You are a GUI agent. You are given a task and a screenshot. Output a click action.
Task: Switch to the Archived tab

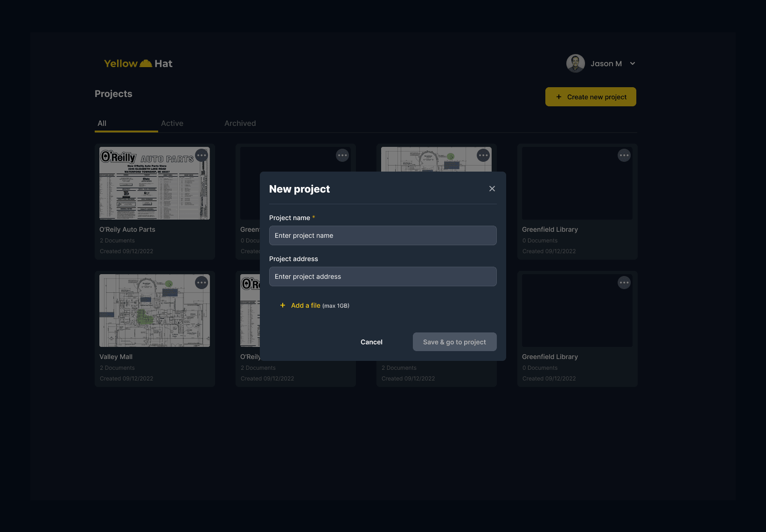point(240,123)
